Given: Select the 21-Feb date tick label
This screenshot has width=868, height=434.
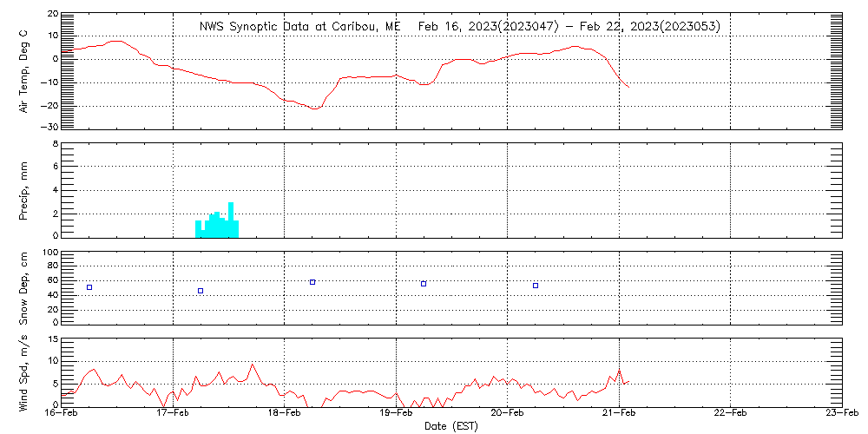Looking at the screenshot, I should 619,414.
